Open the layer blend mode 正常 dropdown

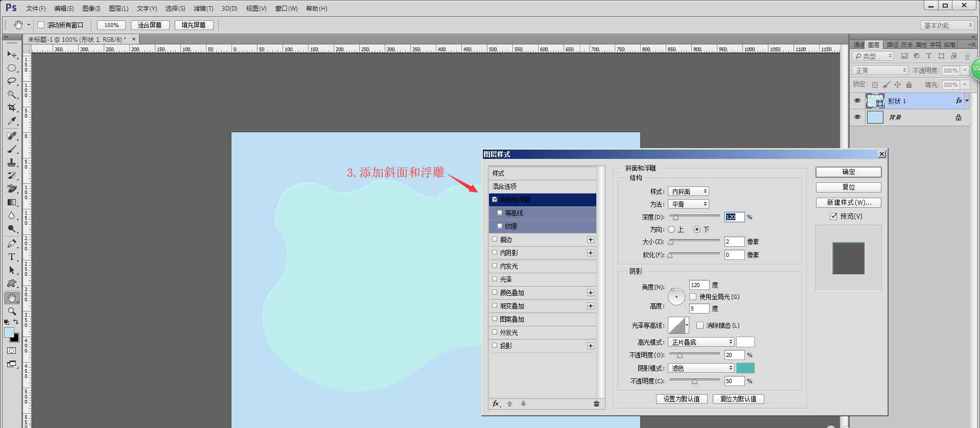879,70
